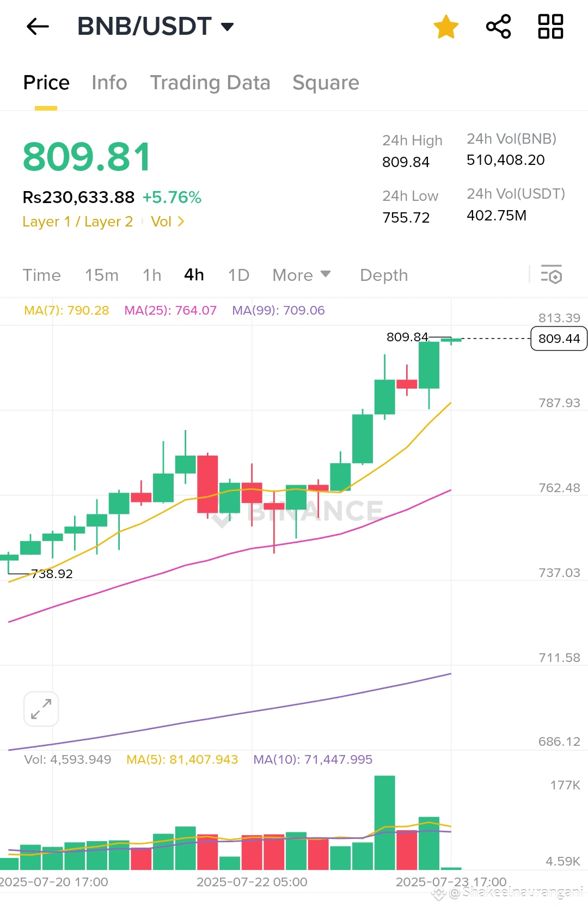The width and height of the screenshot is (588, 907).
Task: Switch to the Info tab
Action: tap(109, 83)
